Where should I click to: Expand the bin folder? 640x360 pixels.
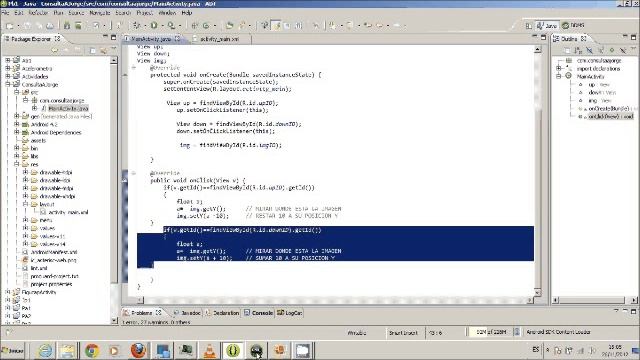click(17, 148)
